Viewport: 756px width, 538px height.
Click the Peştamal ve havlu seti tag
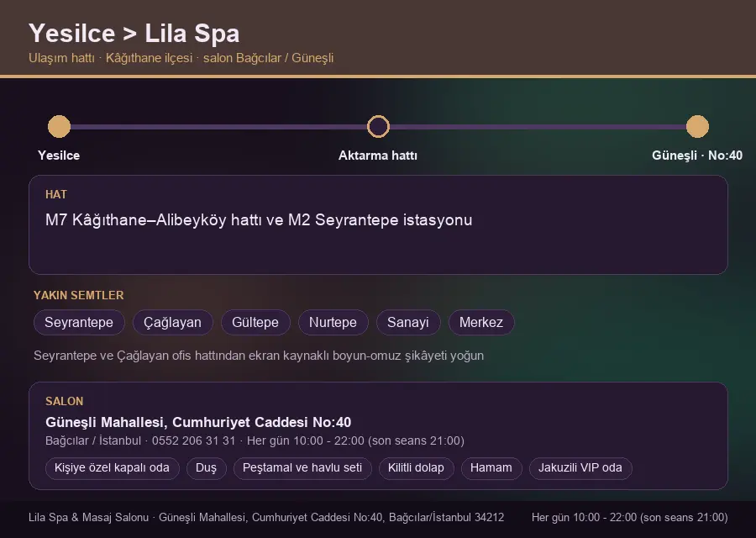(x=302, y=468)
